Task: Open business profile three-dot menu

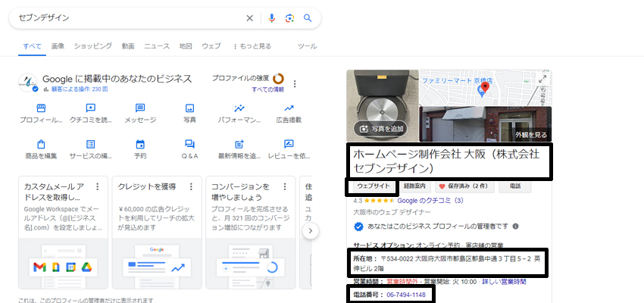Action: (295, 84)
